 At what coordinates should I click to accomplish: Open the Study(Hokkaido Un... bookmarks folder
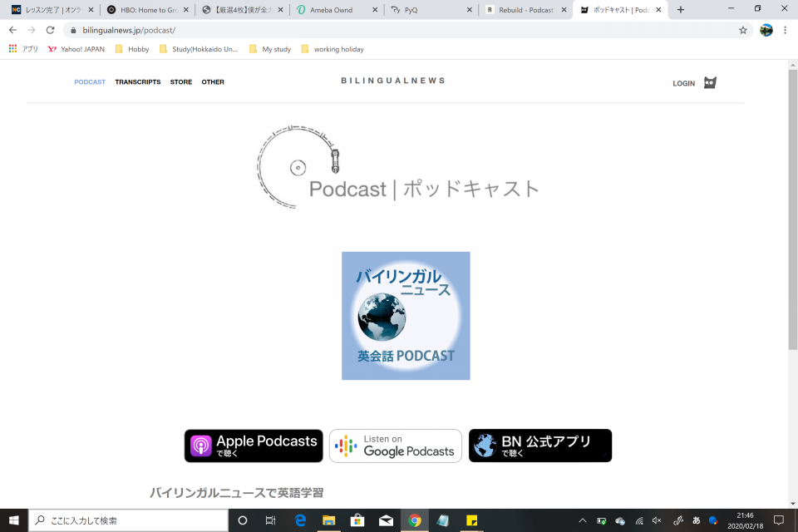pos(199,49)
